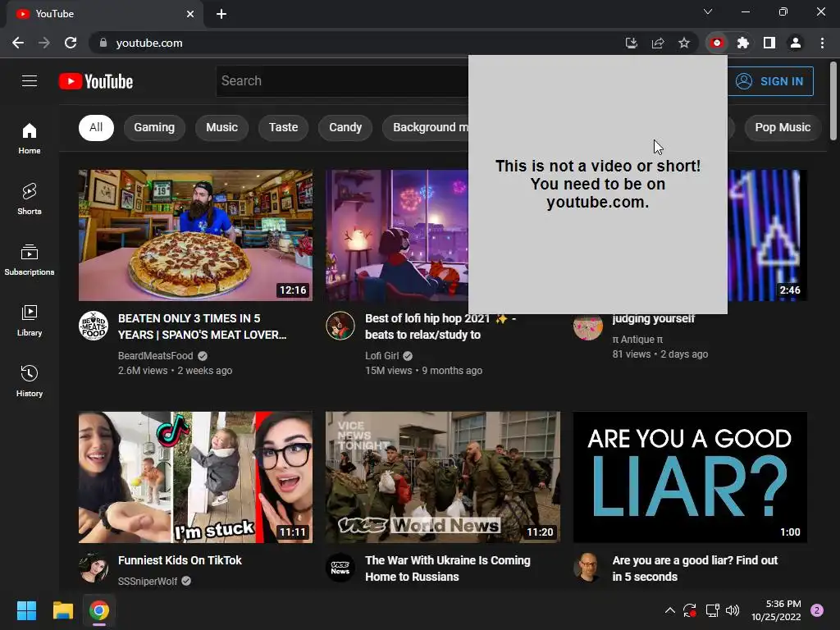Open the Chrome profile icon
This screenshot has width=840, height=630.
pyautogui.click(x=796, y=43)
